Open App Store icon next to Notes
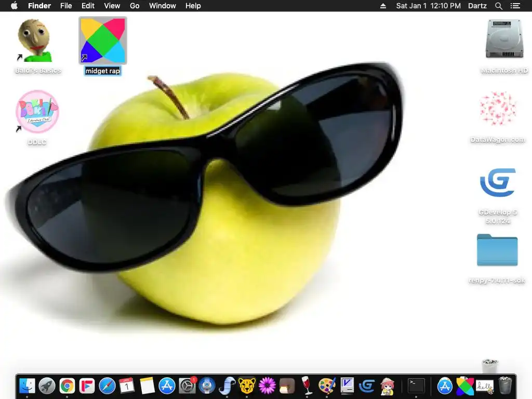Image resolution: width=532 pixels, height=399 pixels. tap(167, 386)
